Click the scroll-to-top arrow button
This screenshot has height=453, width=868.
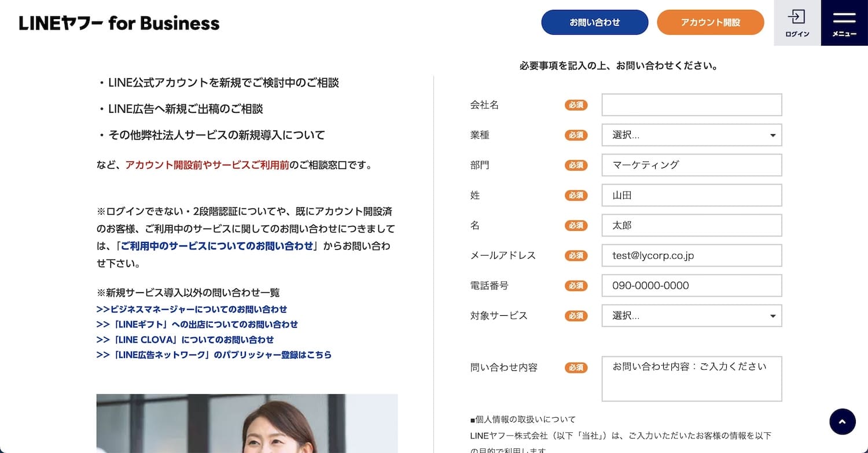click(x=842, y=422)
